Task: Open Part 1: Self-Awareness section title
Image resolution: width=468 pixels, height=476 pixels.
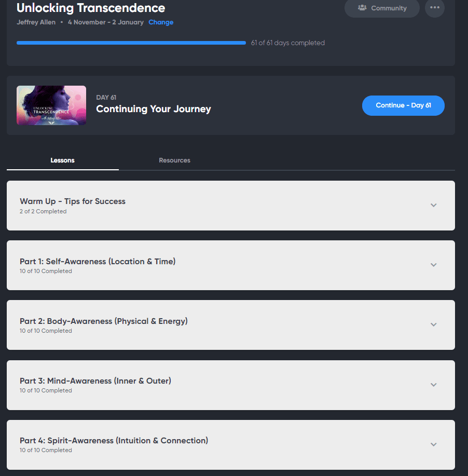Action: [x=98, y=262]
